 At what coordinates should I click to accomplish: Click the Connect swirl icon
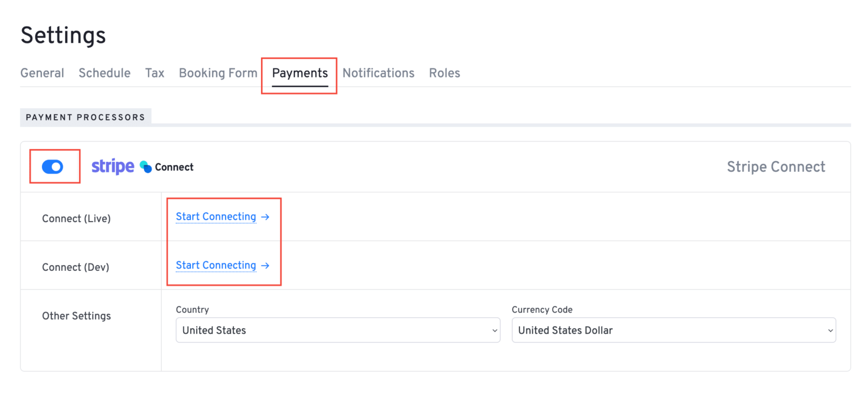[145, 166]
